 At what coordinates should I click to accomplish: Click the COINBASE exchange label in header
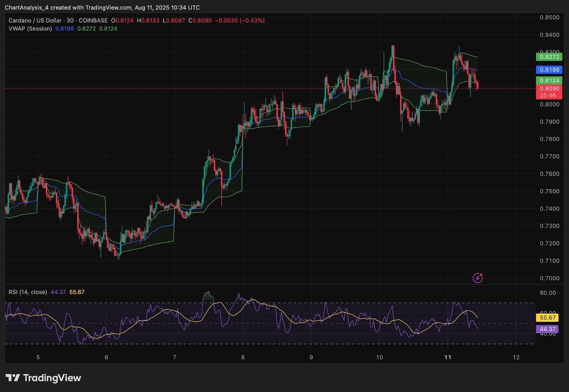(x=93, y=21)
